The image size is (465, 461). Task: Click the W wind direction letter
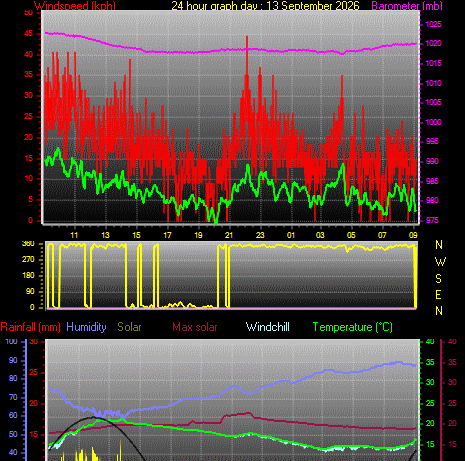(x=440, y=262)
